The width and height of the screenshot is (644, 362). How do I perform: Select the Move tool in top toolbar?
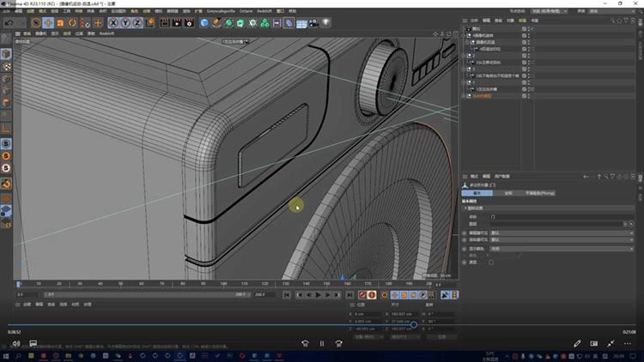click(48, 22)
